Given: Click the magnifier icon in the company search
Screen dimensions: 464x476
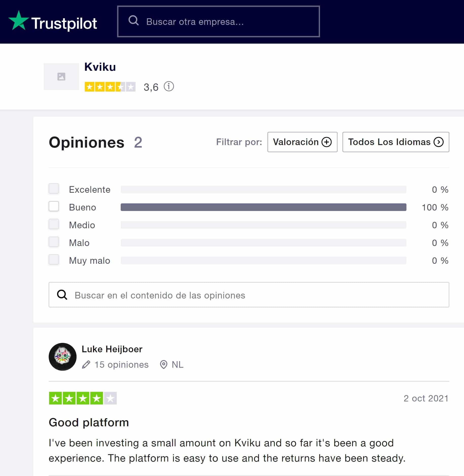Looking at the screenshot, I should (133, 20).
